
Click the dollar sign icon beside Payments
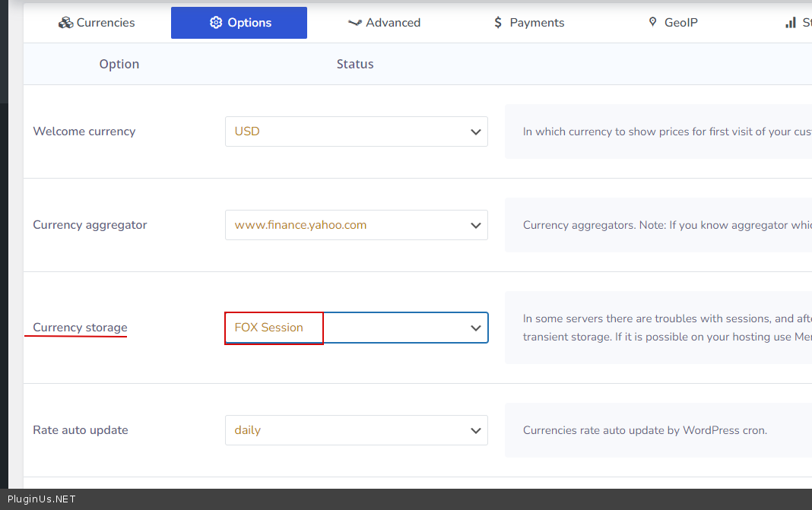click(498, 23)
